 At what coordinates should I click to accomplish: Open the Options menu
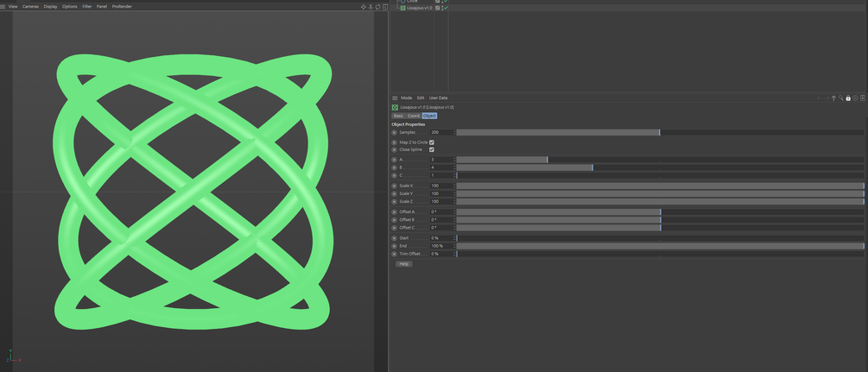70,7
